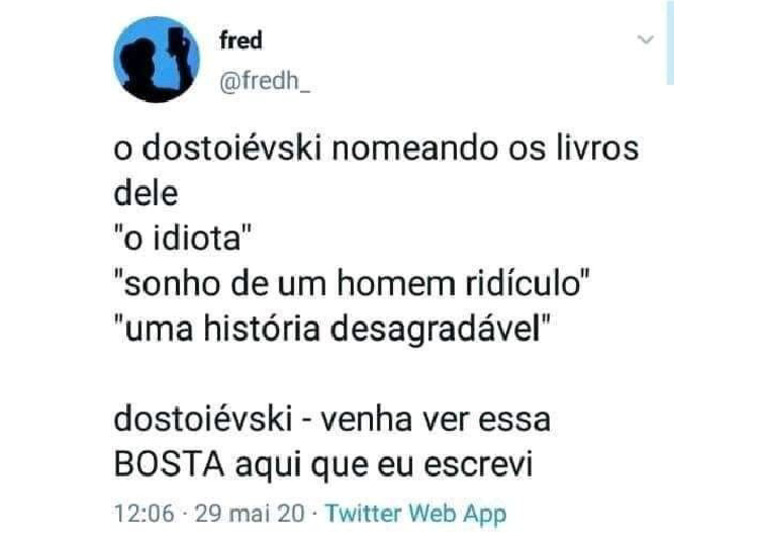The height and width of the screenshot is (543, 768).
Task: Open the @fredh_ handle link
Action: tap(264, 81)
